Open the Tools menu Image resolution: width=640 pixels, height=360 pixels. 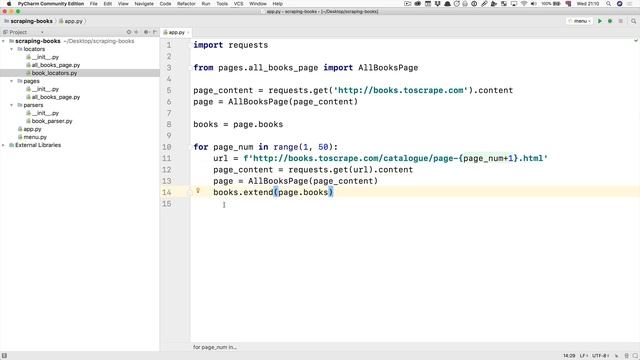point(222,4)
